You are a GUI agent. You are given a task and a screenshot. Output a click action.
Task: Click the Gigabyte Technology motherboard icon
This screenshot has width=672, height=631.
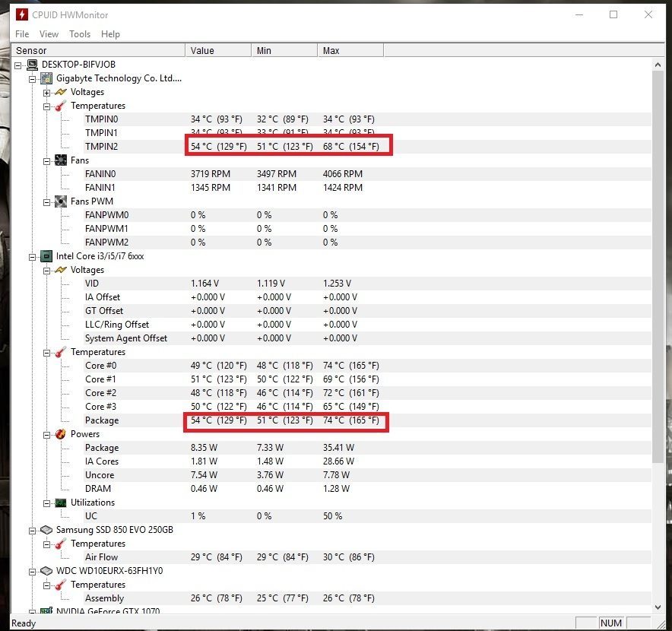46,78
